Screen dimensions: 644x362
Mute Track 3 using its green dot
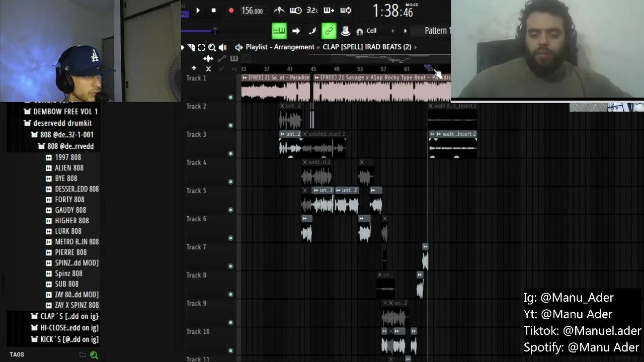[230, 153]
